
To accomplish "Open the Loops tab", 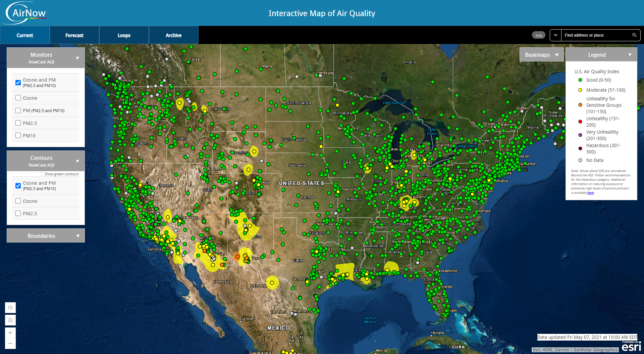I will [x=124, y=35].
